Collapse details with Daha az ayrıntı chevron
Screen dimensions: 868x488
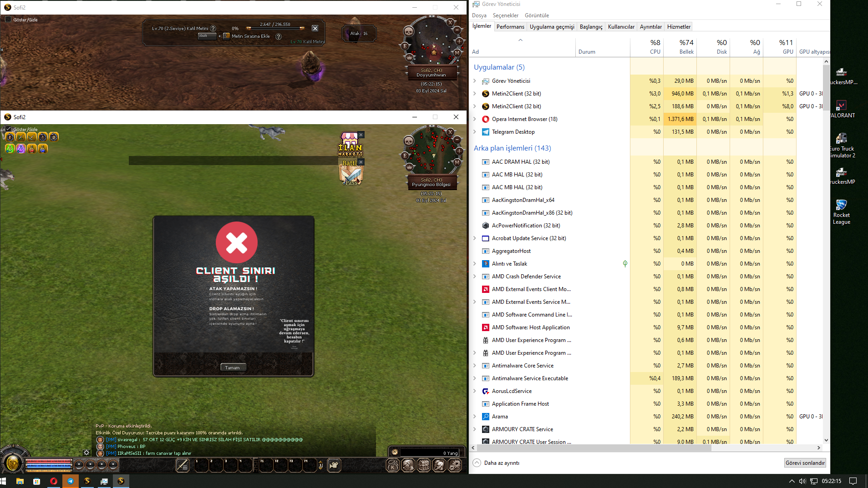click(x=477, y=463)
